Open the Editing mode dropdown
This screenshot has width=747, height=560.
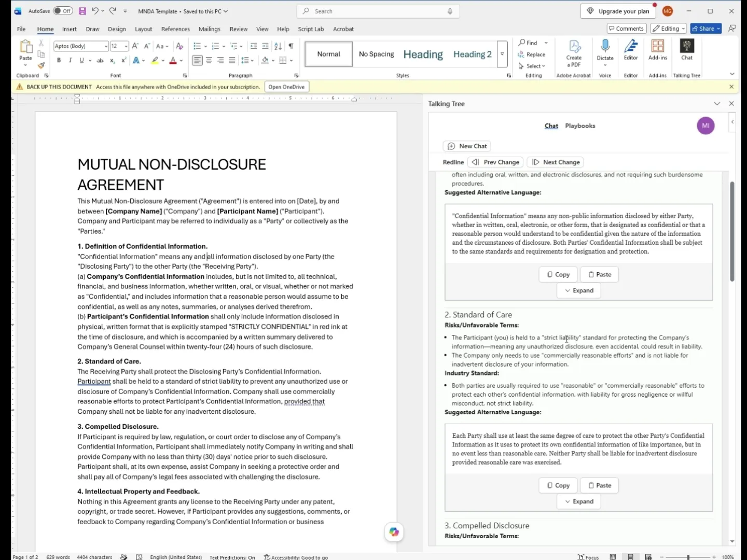(x=669, y=29)
